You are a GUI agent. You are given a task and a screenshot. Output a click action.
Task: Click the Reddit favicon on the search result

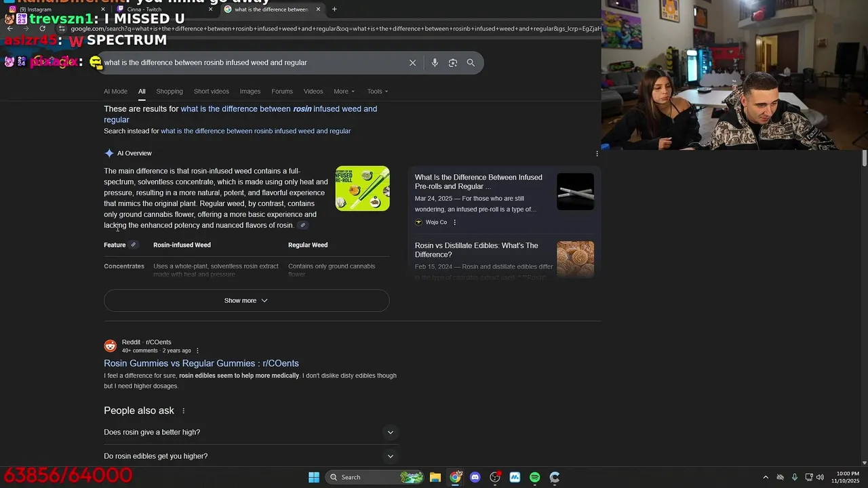[110, 346]
